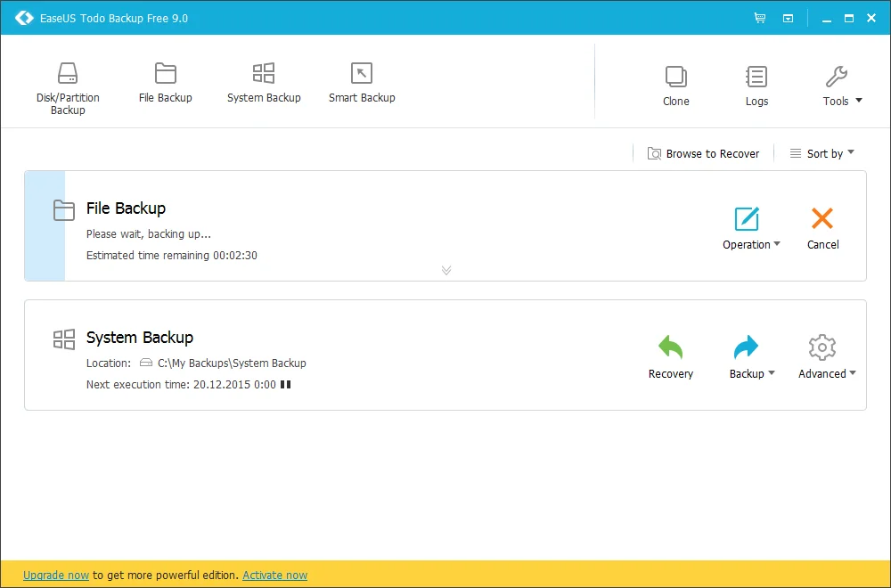Image resolution: width=891 pixels, height=588 pixels.
Task: Start a new File Backup from the toolbar
Action: click(166, 83)
